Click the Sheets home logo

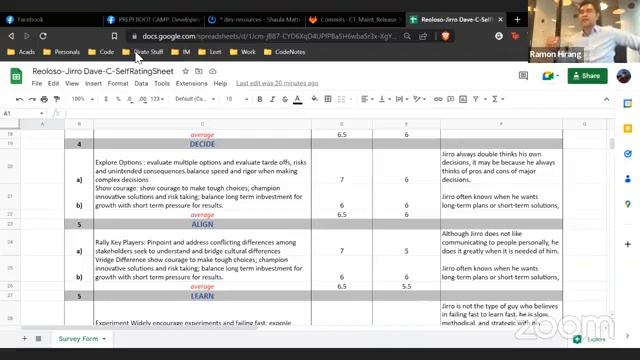point(16,76)
